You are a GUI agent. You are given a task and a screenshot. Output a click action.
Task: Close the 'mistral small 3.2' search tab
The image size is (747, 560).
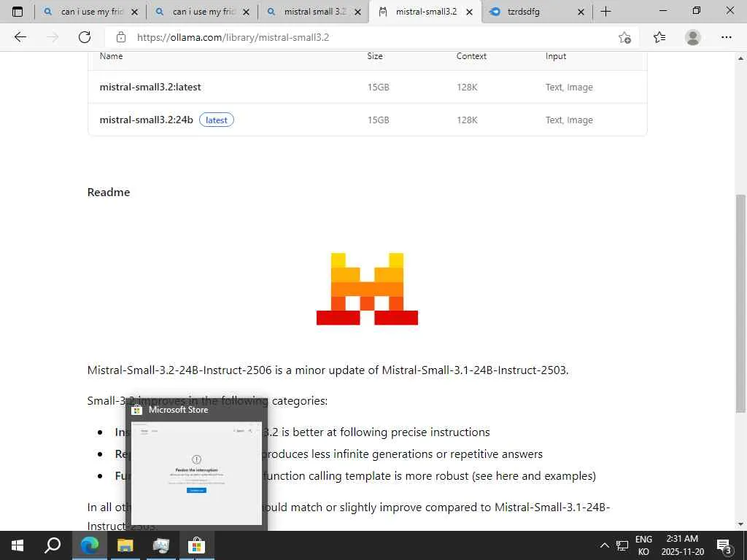coord(357,12)
